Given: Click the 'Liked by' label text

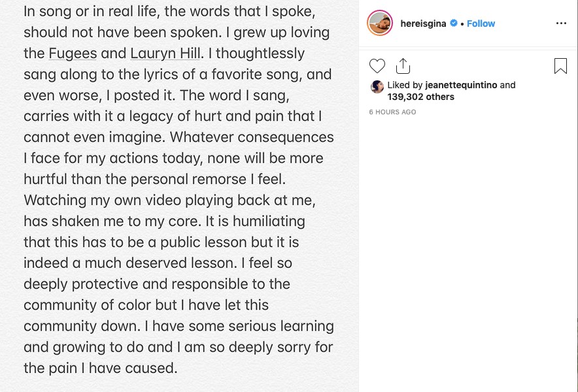Looking at the screenshot, I should coord(405,85).
